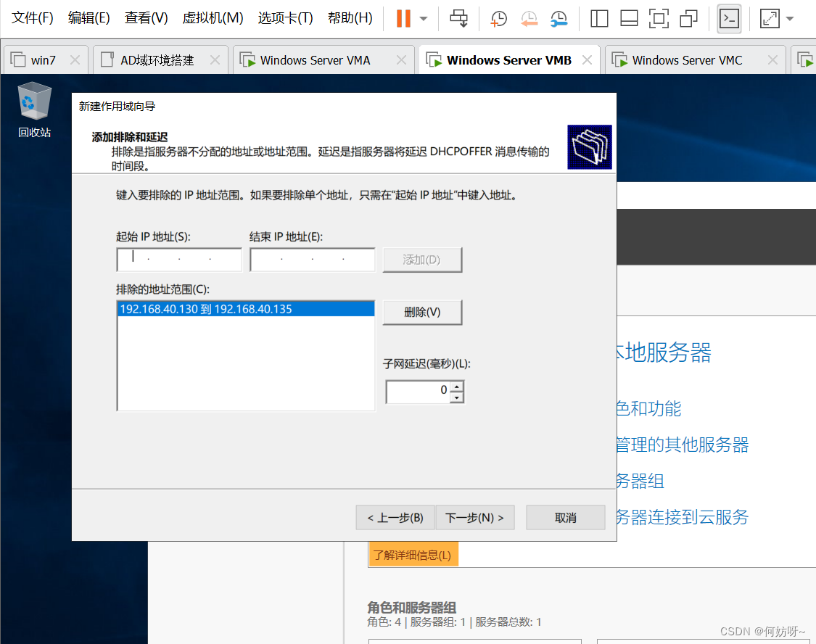Click the 删除(V) button
This screenshot has height=644, width=816.
(x=422, y=313)
